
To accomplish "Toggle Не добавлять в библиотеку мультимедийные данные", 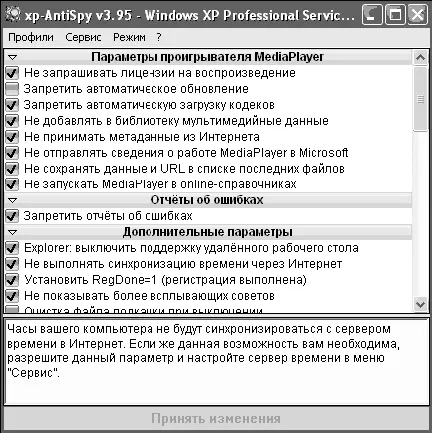I will point(12,121).
